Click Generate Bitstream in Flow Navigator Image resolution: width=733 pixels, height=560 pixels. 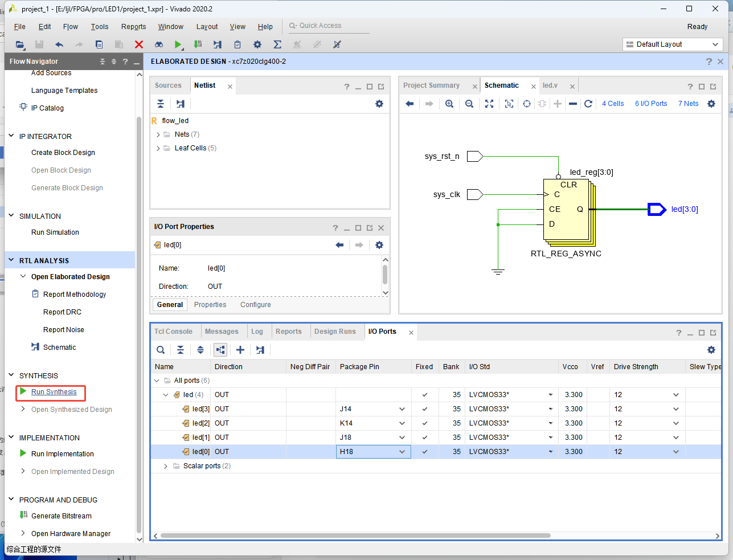[62, 516]
